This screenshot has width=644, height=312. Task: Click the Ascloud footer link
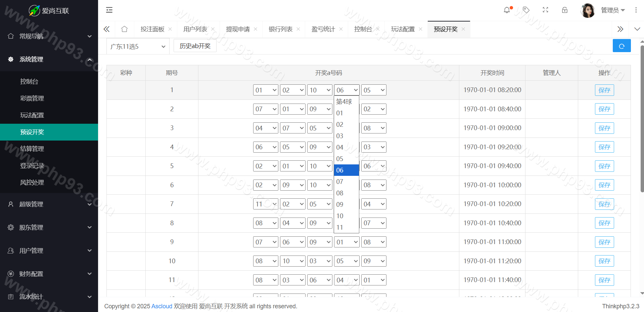click(162, 306)
